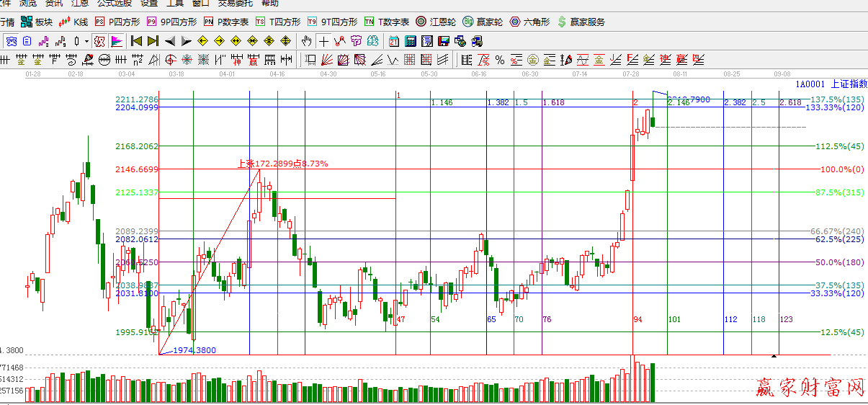Click the calendar icon in toolbar
868x405 pixels.
click(x=394, y=41)
